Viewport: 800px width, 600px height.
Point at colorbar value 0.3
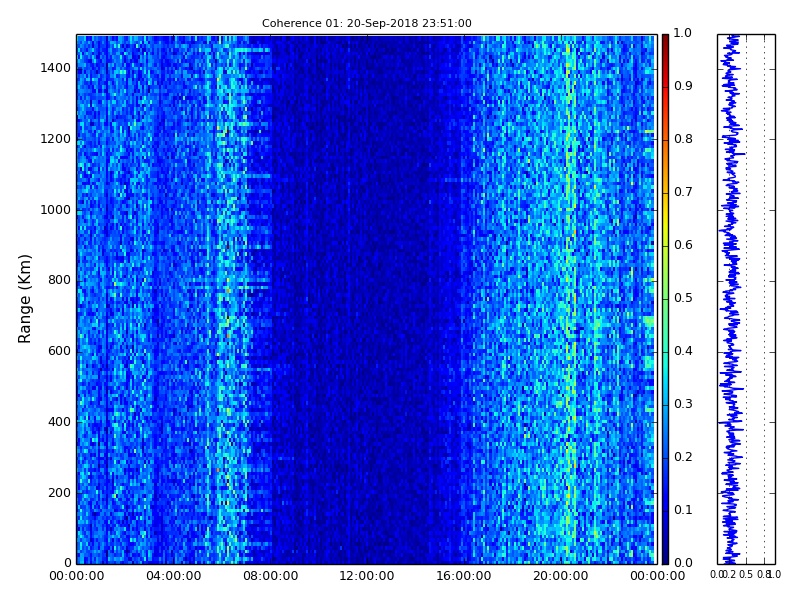683,404
